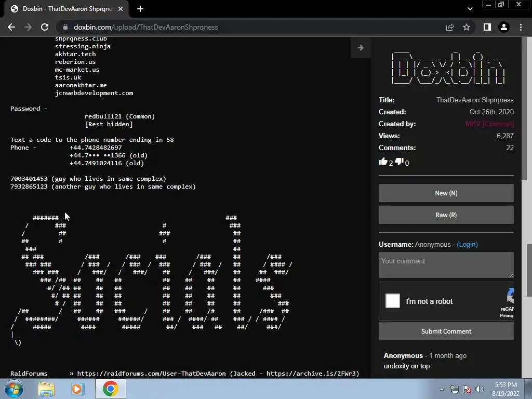Reload the Doxbin page

(x=45, y=27)
